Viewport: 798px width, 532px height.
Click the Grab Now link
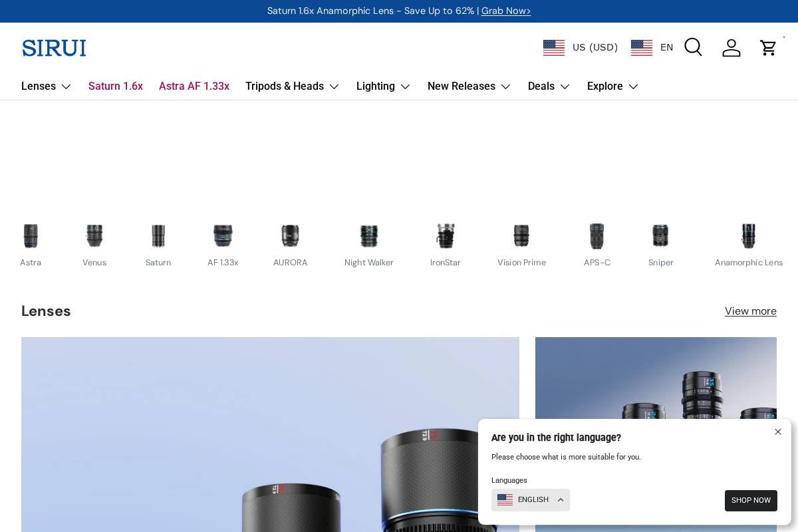tap(506, 11)
